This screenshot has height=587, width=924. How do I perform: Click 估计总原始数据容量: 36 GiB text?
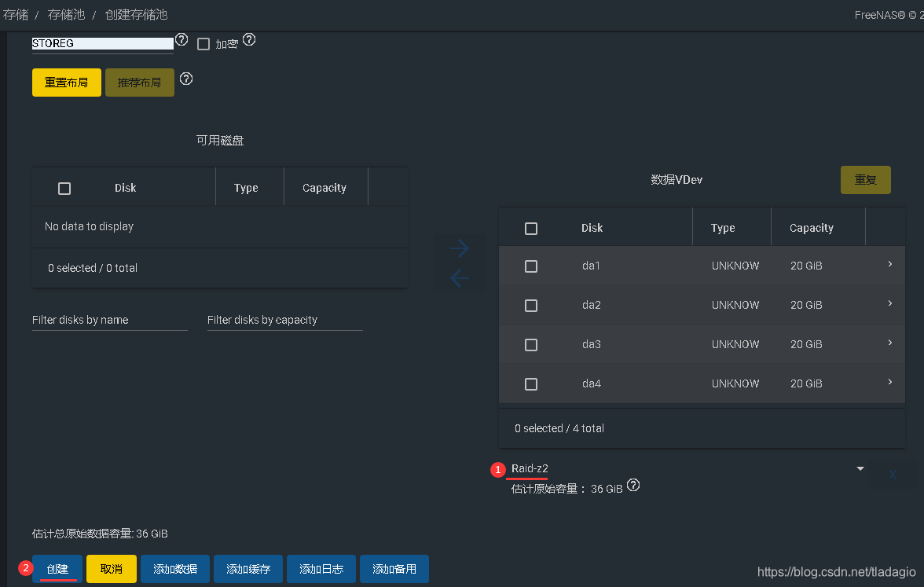point(100,534)
